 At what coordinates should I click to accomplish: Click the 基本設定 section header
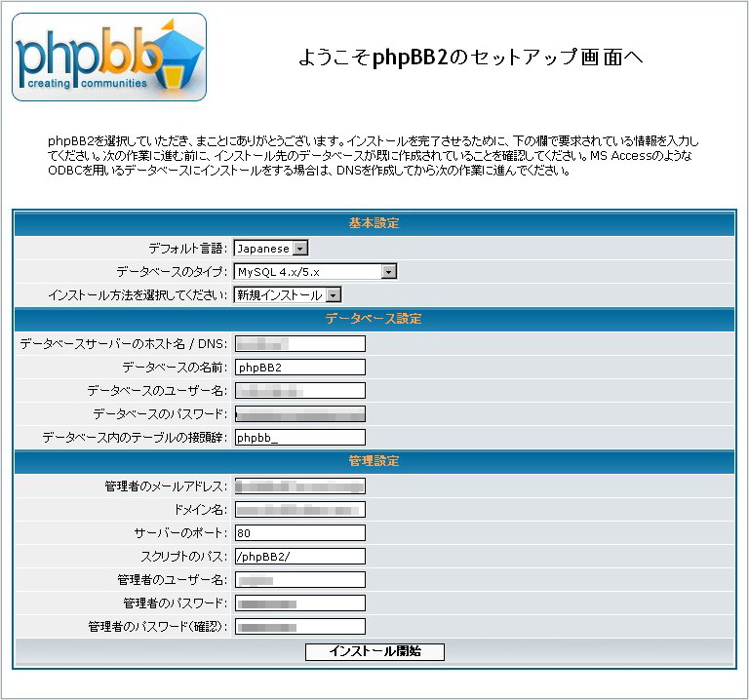(374, 223)
